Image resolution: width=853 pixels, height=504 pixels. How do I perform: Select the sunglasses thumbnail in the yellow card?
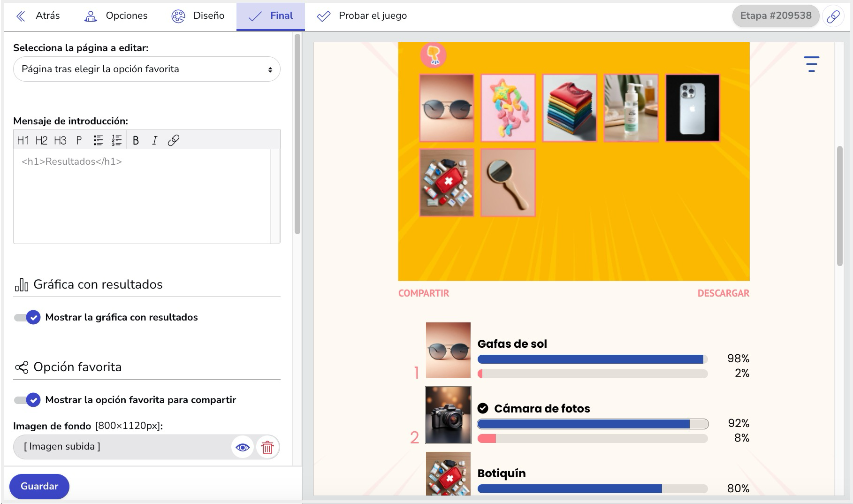click(x=447, y=108)
